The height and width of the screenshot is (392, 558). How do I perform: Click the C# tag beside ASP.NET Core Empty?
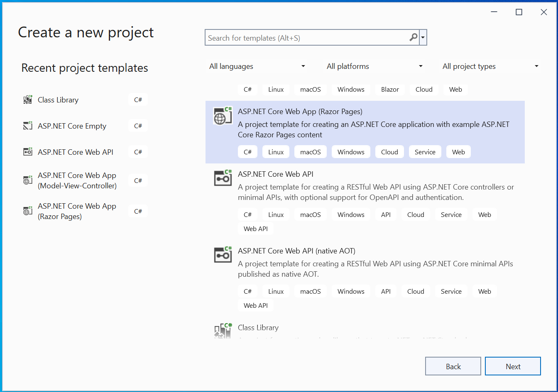(x=138, y=126)
